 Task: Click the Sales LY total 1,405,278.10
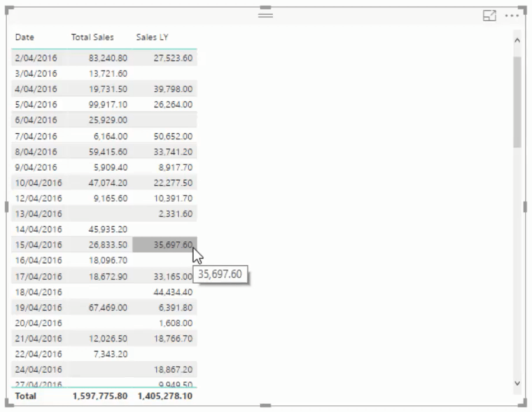coord(165,396)
